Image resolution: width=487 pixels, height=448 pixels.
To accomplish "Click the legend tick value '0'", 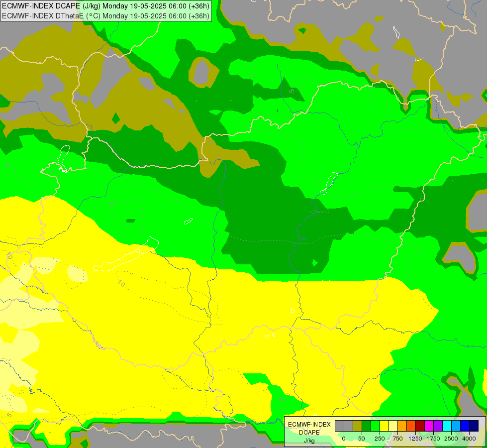I will pos(344,439).
